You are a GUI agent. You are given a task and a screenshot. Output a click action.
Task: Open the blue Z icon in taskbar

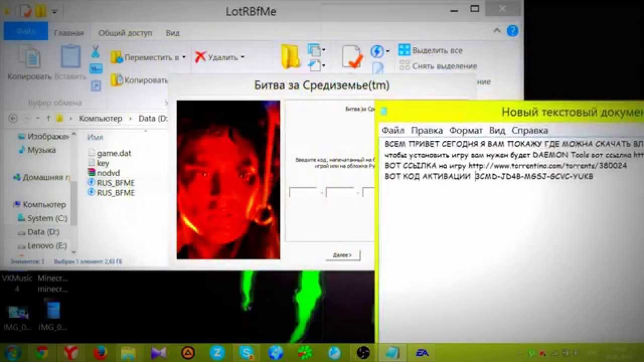coord(217,352)
